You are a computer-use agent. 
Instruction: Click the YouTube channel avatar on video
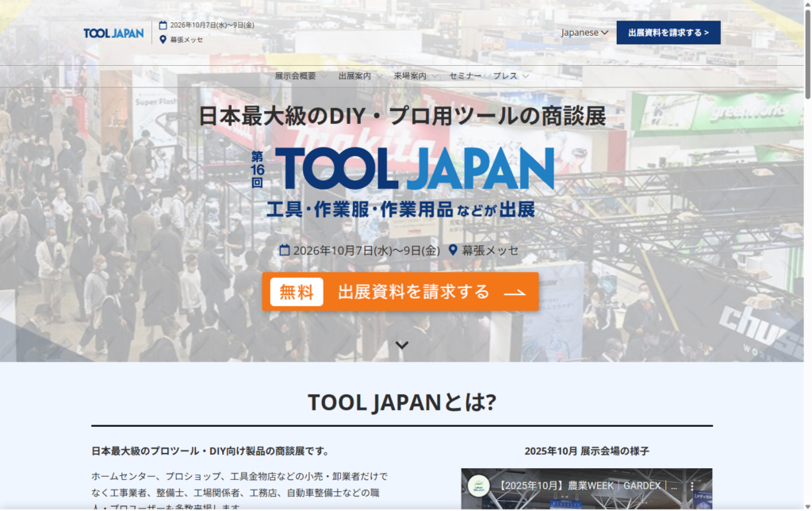(x=479, y=486)
